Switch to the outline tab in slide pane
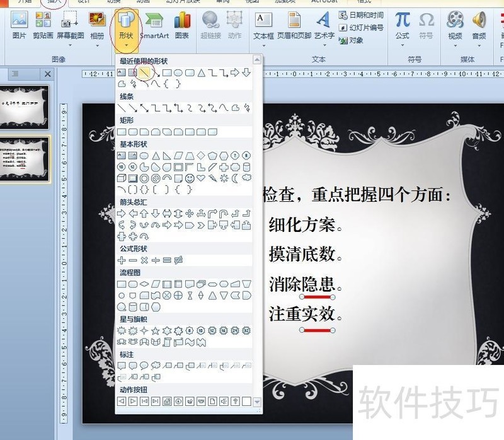 [x=15, y=74]
